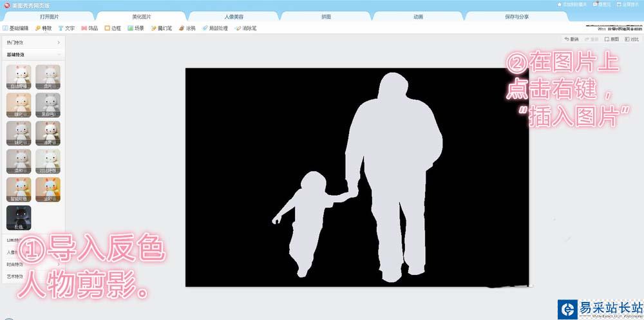The width and height of the screenshot is (644, 320).
Task: Apply the 柔和 gentle effect thumbnail
Action: [19, 162]
